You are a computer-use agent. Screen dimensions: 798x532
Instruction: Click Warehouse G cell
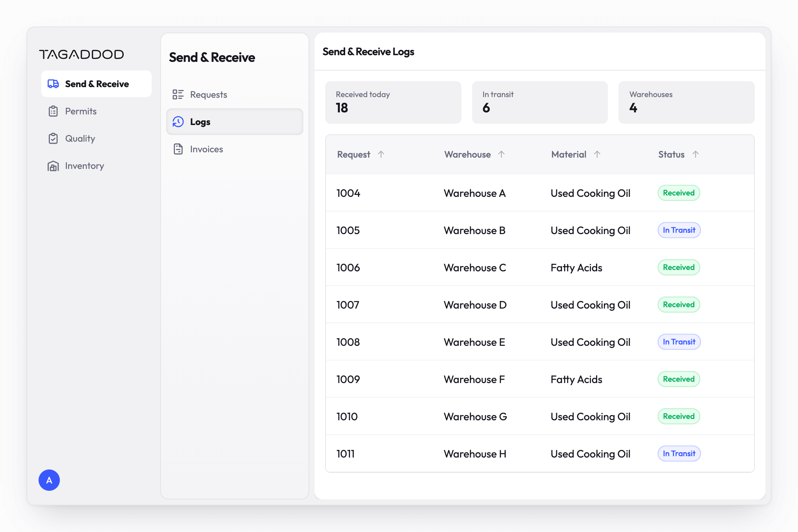point(475,417)
